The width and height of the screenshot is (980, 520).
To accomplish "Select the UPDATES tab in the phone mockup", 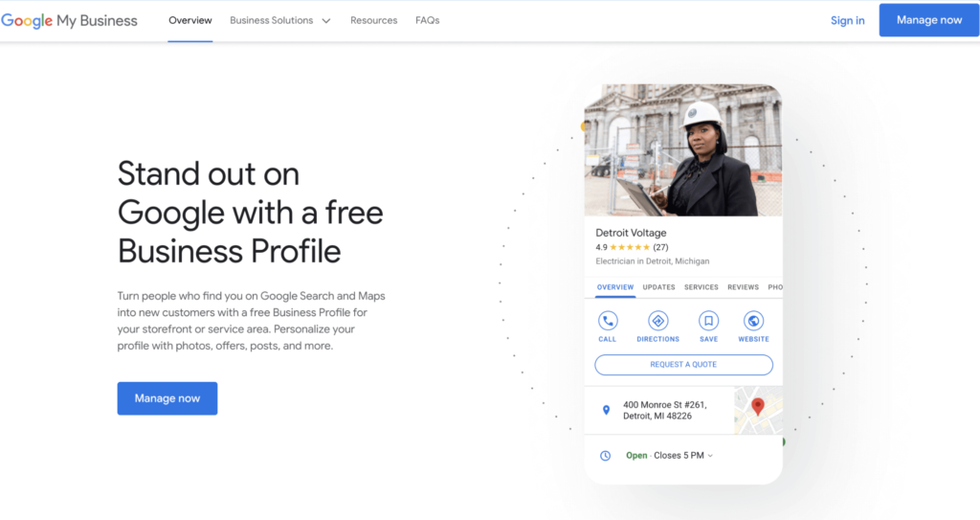I will 658,287.
